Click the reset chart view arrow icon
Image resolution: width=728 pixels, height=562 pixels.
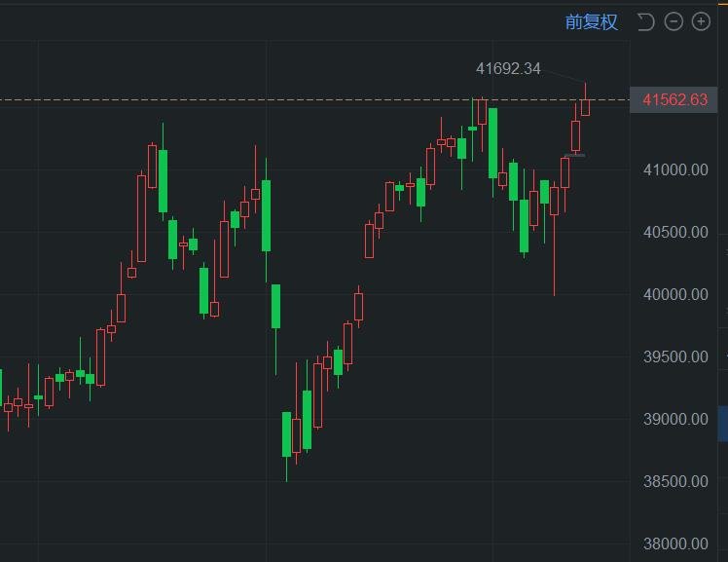click(645, 21)
